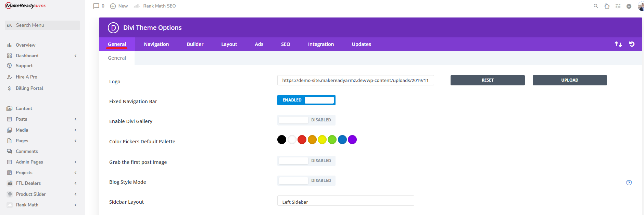
Task: Expand the Pages submenu chevron
Action: click(x=76, y=141)
